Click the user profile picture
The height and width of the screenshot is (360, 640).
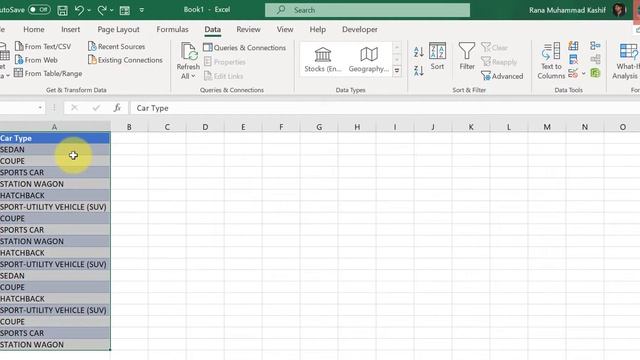click(x=619, y=10)
